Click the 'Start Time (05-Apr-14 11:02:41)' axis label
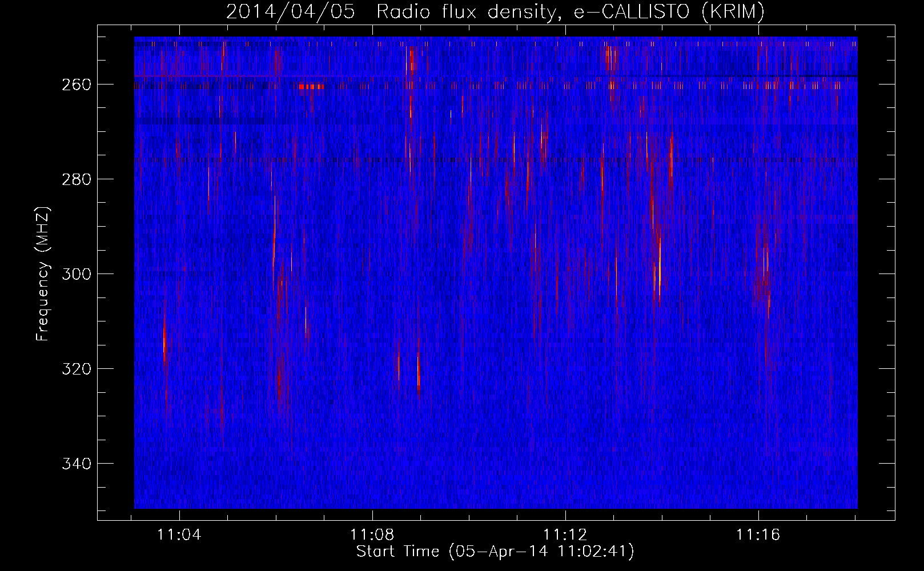Viewport: 924px width, 571px height. 495,552
